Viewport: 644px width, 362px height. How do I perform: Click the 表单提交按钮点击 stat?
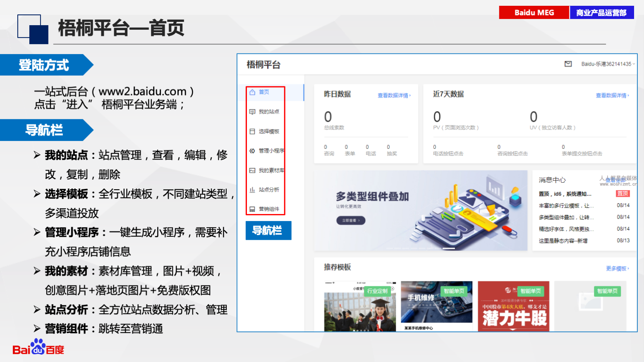582,150
